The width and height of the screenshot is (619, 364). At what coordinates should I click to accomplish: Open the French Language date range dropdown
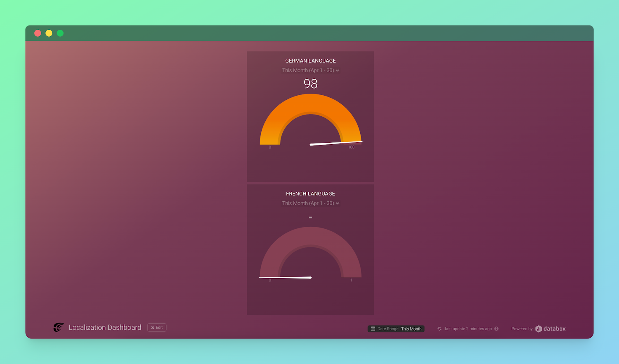pos(310,203)
